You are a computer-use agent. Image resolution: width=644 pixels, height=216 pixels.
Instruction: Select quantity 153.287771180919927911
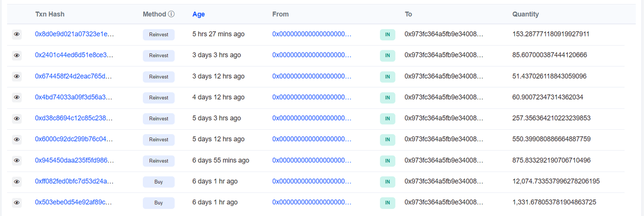pyautogui.click(x=551, y=34)
